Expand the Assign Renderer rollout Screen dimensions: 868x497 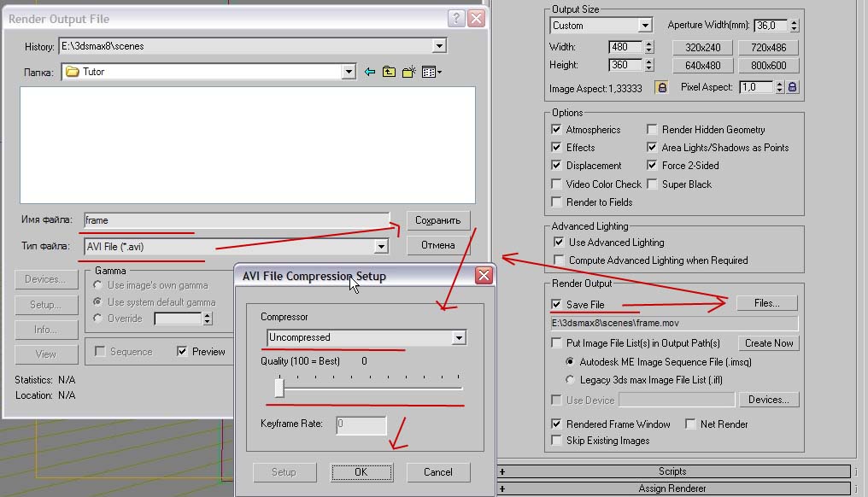click(672, 488)
